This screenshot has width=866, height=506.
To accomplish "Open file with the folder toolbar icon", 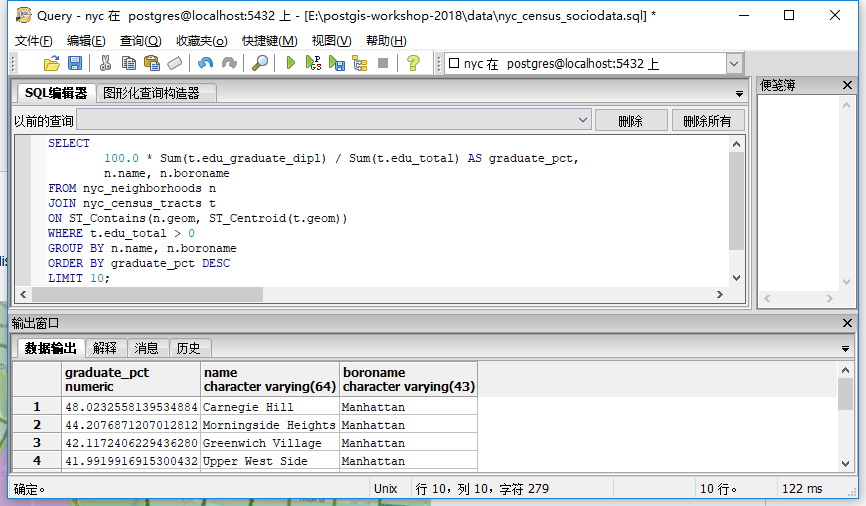I will tap(51, 64).
